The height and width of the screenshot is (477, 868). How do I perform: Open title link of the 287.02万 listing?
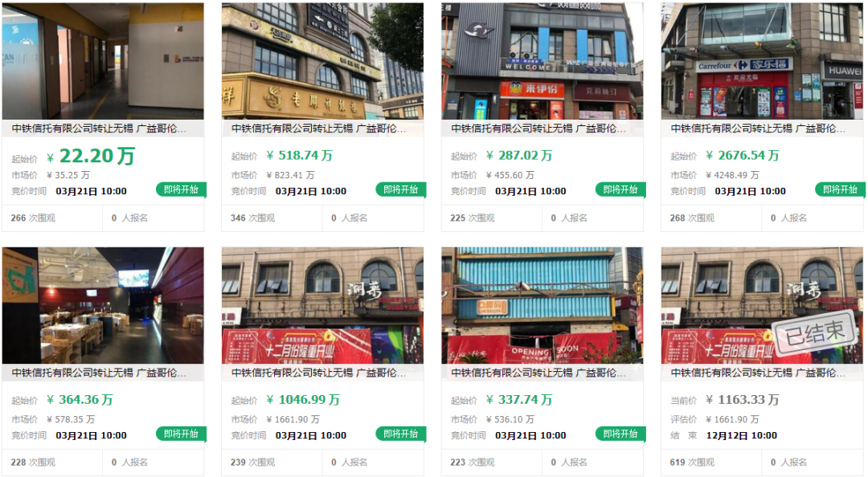(538, 128)
